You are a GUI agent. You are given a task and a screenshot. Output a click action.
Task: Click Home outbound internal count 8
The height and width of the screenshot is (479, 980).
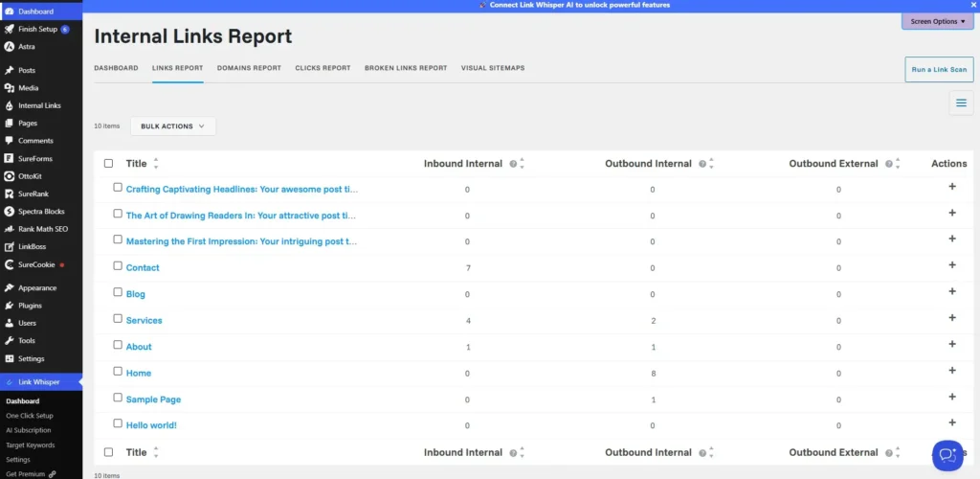coord(653,373)
